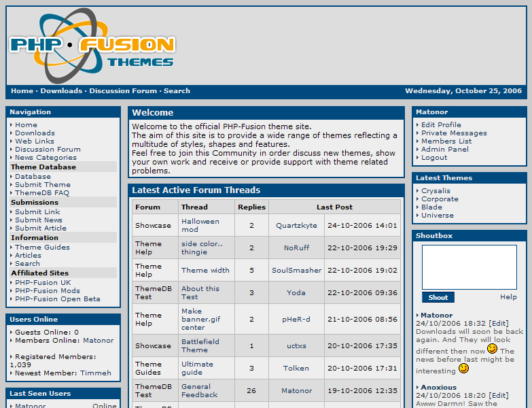
Task: Open the Submit Theme link
Action: [x=43, y=185]
